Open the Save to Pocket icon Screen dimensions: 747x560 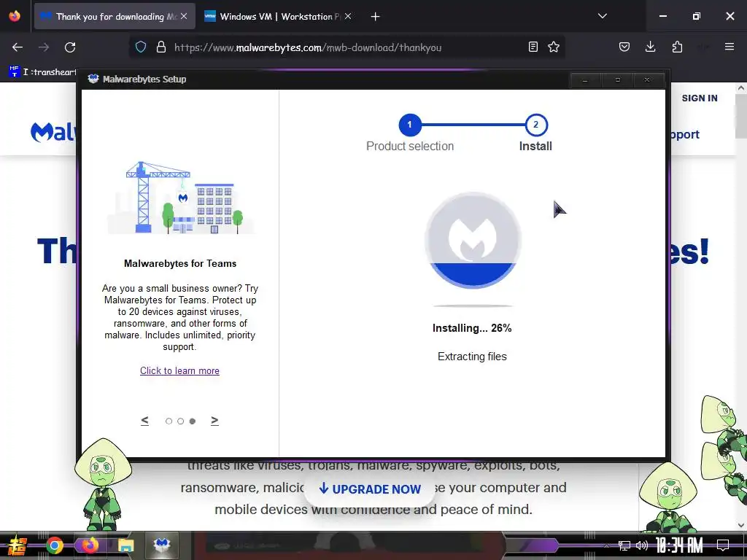click(x=624, y=47)
